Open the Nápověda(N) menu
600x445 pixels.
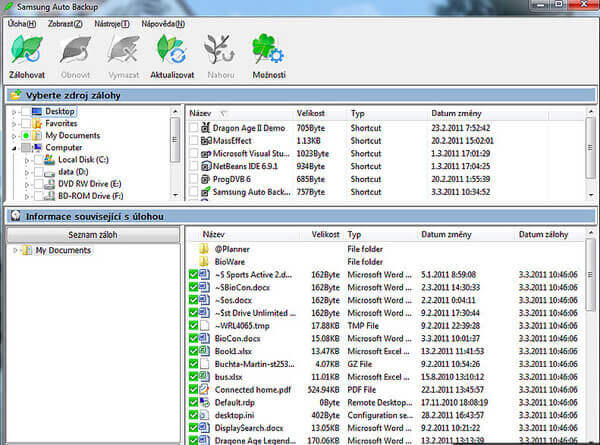point(163,24)
